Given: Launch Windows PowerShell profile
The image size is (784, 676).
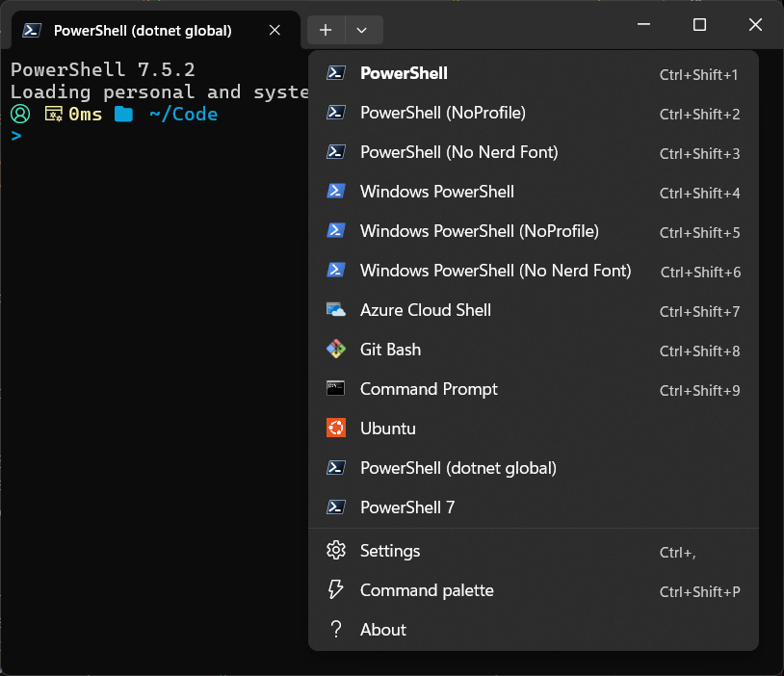Looking at the screenshot, I should click(x=533, y=192).
